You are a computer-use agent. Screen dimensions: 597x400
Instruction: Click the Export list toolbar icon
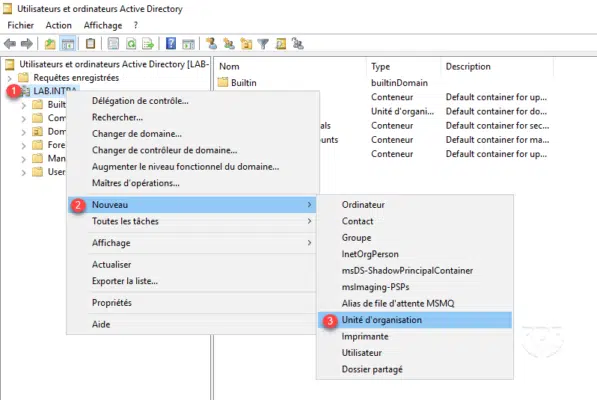(x=148, y=44)
